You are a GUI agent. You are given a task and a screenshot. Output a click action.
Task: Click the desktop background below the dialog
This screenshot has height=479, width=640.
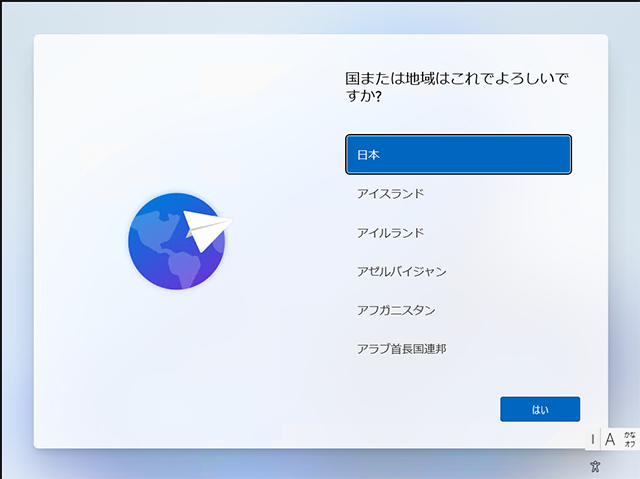tap(300, 464)
